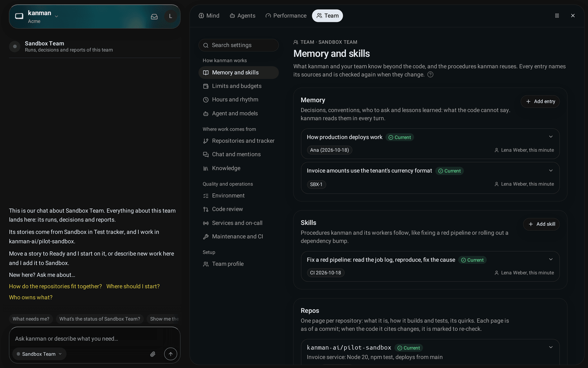
Task: Open Limits and budgets settings
Action: coord(238,86)
